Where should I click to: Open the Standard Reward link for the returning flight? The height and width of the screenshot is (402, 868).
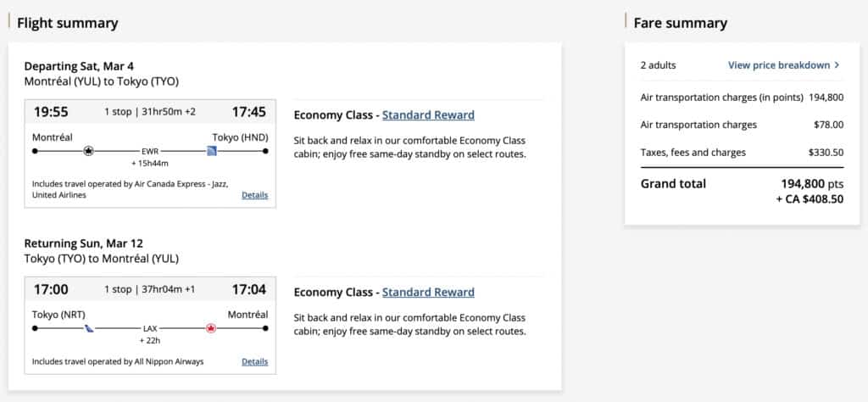coord(428,293)
